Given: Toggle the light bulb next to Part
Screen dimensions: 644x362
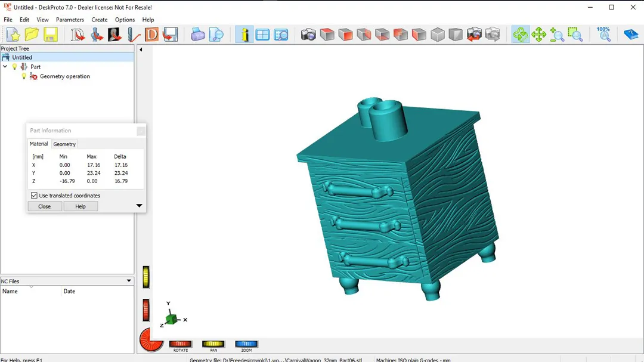Looking at the screenshot, I should coord(15,67).
